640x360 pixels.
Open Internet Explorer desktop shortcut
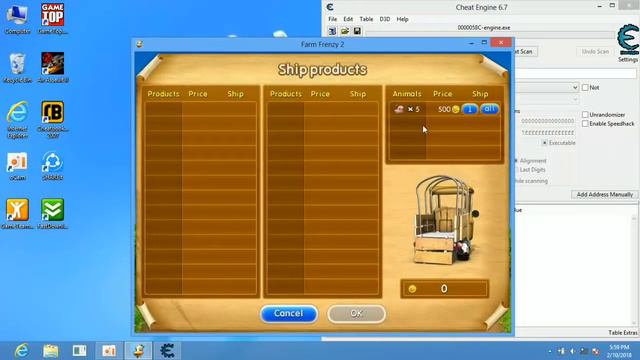point(17,119)
